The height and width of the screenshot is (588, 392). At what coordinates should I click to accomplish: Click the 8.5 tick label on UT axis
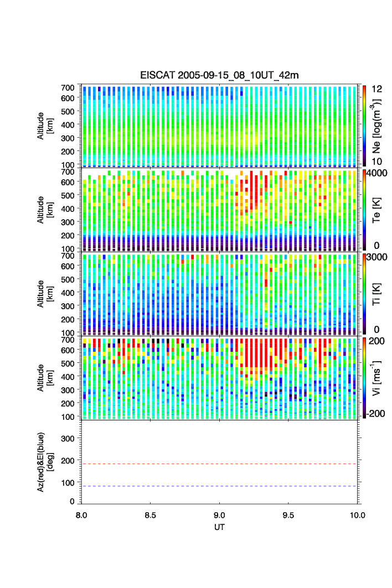point(150,514)
